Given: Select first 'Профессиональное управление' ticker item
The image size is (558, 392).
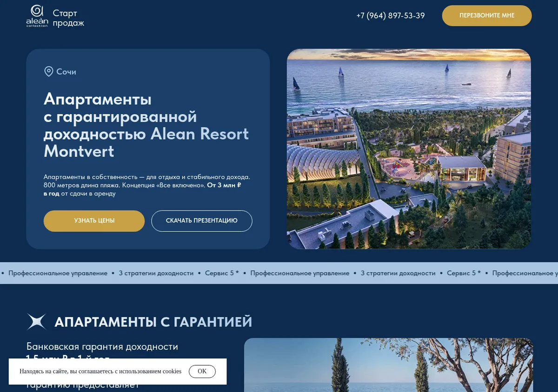Looking at the screenshot, I should [x=58, y=273].
